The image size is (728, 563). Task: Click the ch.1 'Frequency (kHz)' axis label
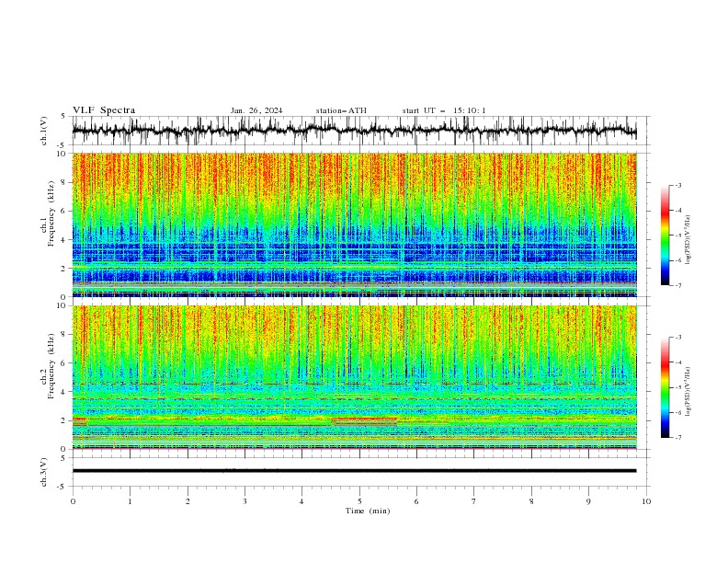[x=52, y=213]
